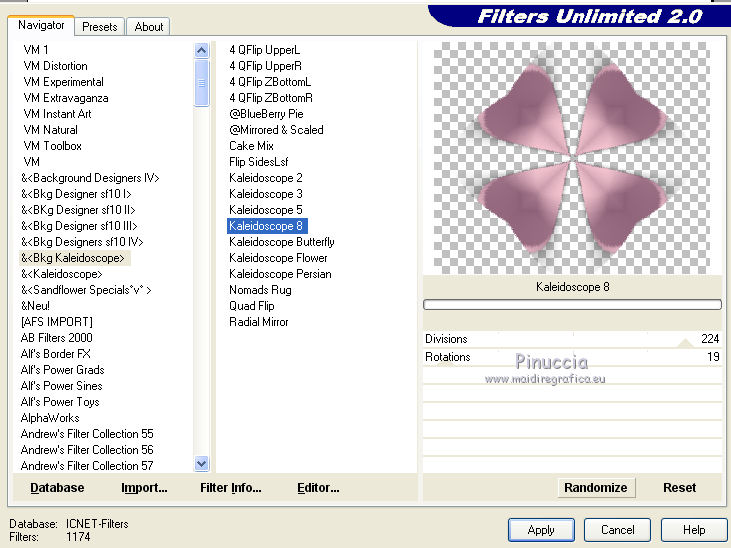The width and height of the screenshot is (731, 548).
Task: Reset the filter parameters
Action: pos(679,487)
